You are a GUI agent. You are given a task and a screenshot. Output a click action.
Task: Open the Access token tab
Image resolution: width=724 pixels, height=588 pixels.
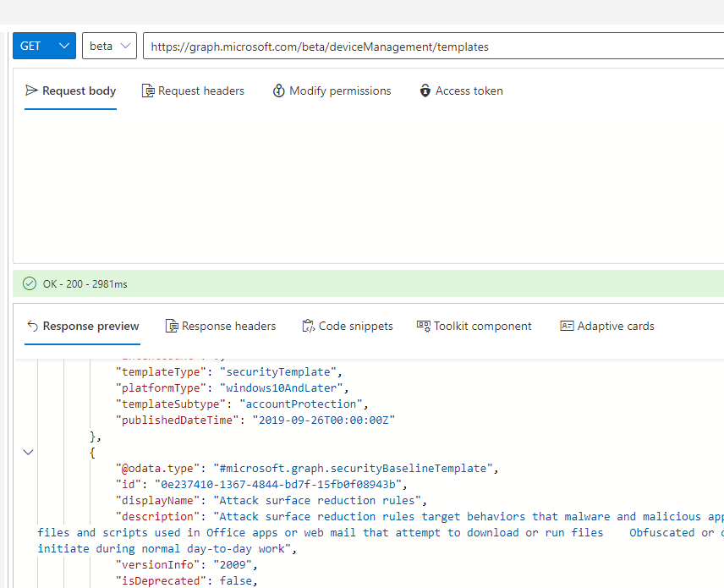coord(461,91)
